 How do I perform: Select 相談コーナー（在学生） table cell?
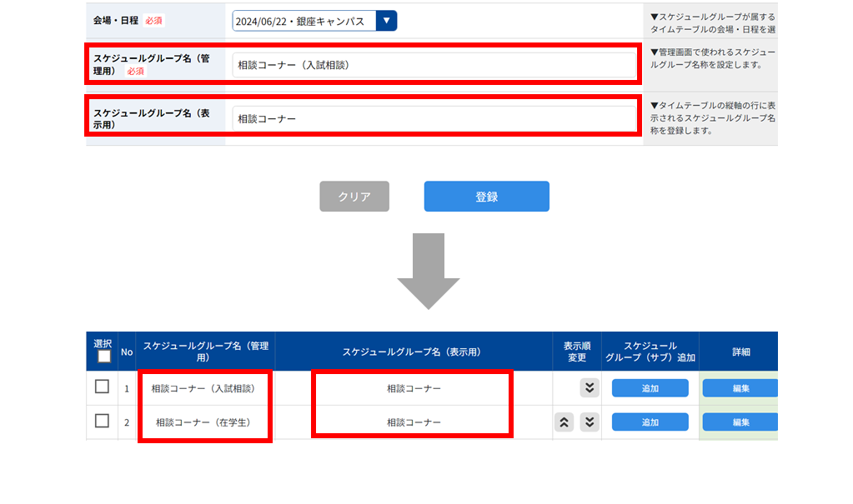pyautogui.click(x=205, y=422)
